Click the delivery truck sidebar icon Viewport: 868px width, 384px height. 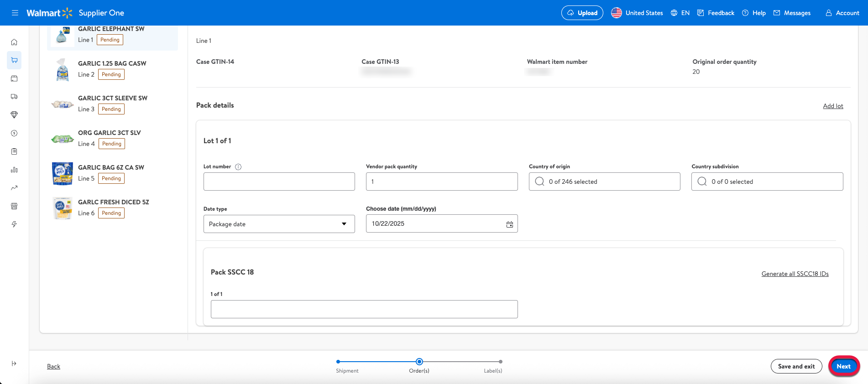click(x=14, y=97)
